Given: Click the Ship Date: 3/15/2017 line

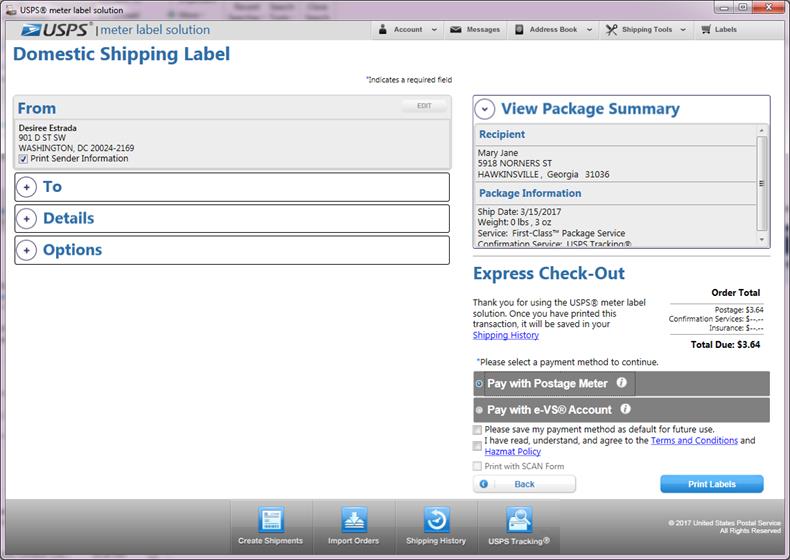Looking at the screenshot, I should point(519,212).
